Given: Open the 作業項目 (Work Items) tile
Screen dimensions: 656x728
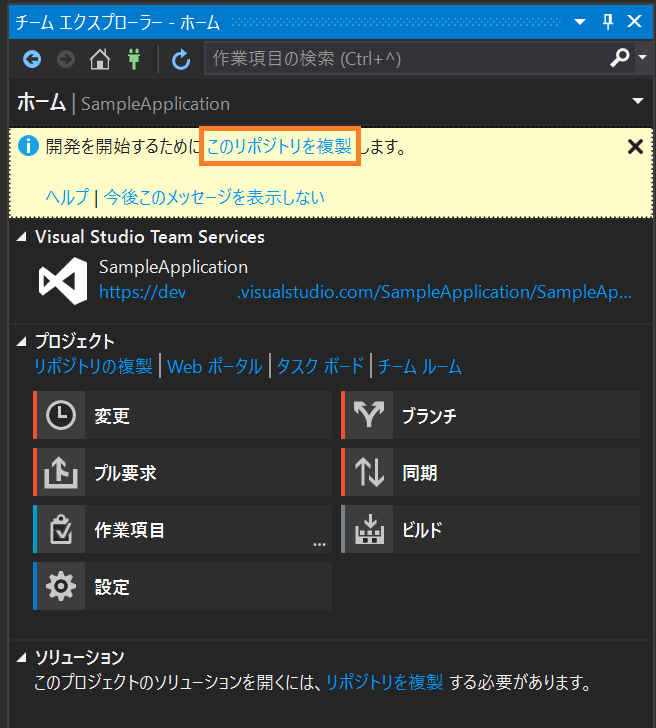Looking at the screenshot, I should tap(182, 529).
